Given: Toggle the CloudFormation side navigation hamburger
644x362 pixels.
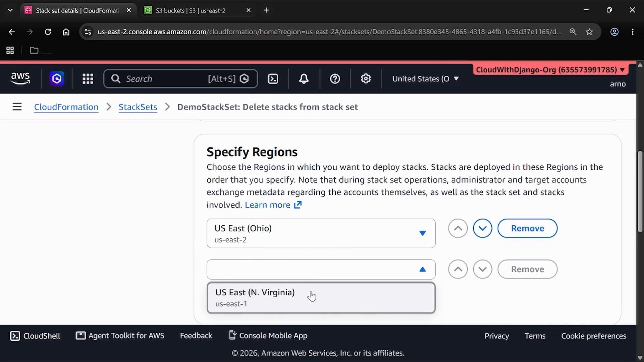Looking at the screenshot, I should pos(17,107).
